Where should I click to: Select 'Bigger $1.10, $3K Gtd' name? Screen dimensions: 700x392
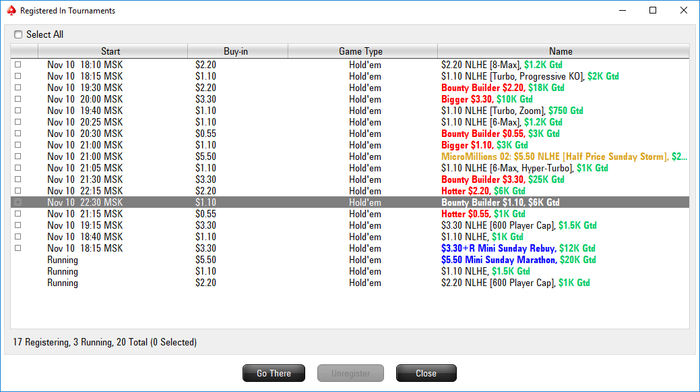pyautogui.click(x=484, y=145)
